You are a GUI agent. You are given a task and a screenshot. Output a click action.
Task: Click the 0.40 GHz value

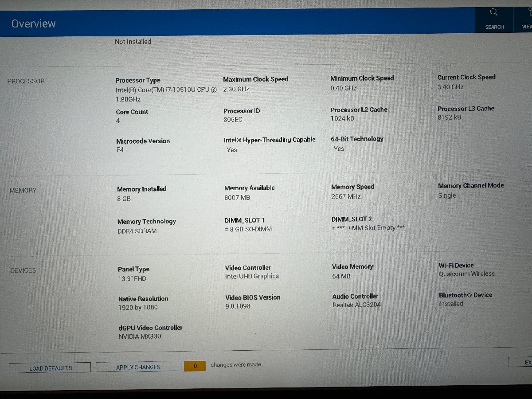pos(344,88)
